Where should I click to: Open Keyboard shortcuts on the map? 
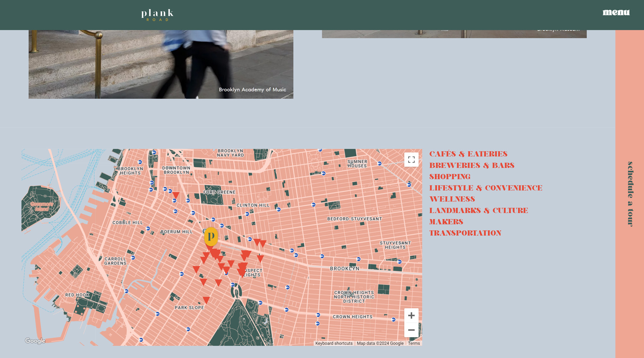334,343
